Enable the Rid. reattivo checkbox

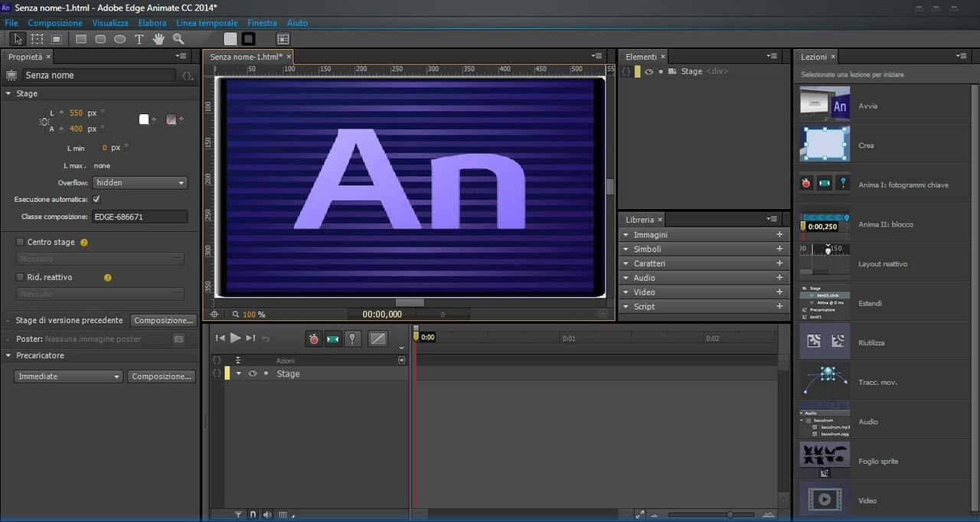21,277
